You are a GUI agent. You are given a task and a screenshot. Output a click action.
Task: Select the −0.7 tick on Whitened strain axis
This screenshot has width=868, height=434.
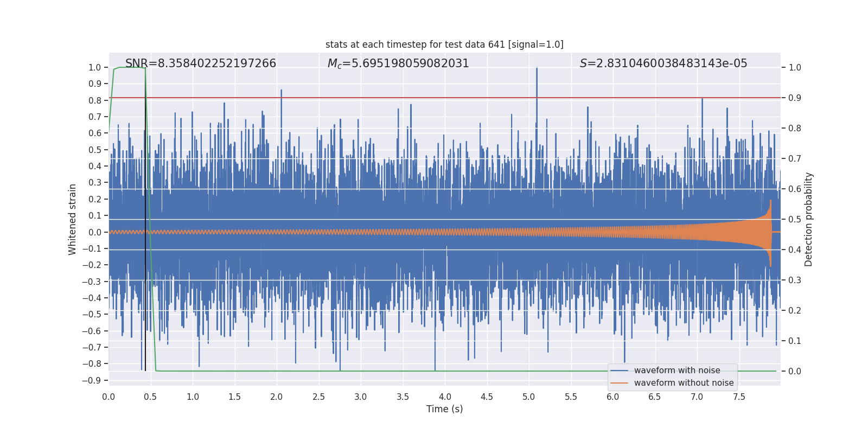click(92, 347)
